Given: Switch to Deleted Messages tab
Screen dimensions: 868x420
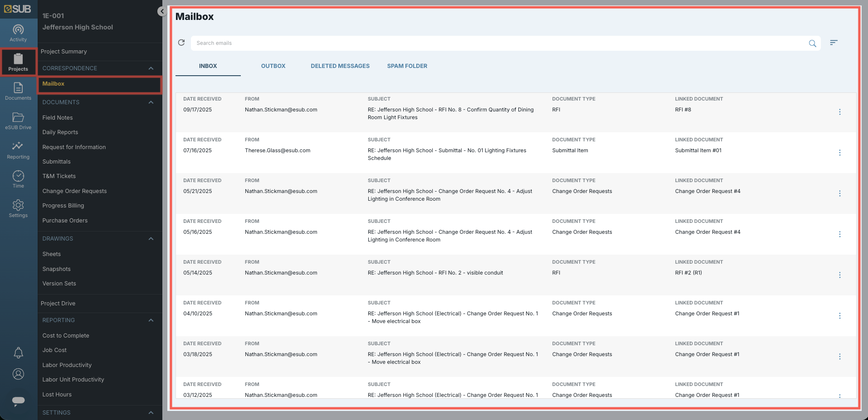Looking at the screenshot, I should [340, 66].
